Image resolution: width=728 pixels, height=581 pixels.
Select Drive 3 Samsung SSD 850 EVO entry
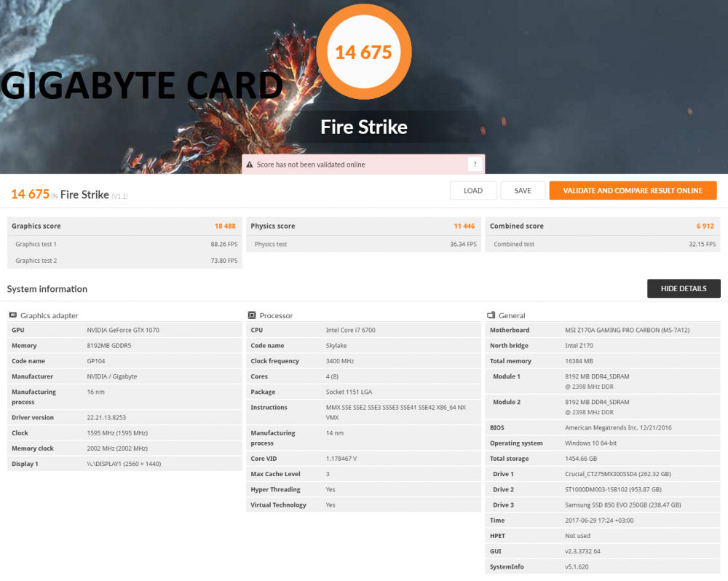(623, 505)
